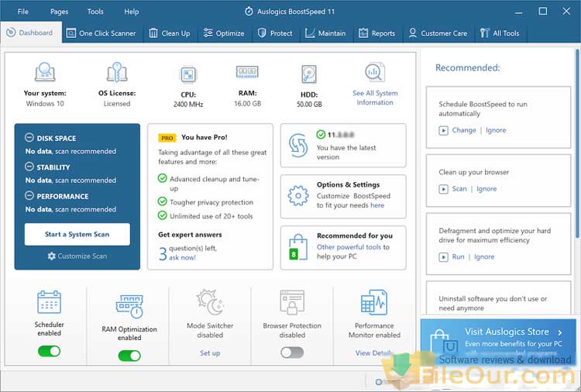This screenshot has width=581, height=392.
Task: Click play icon beside Run
Action: point(443,256)
